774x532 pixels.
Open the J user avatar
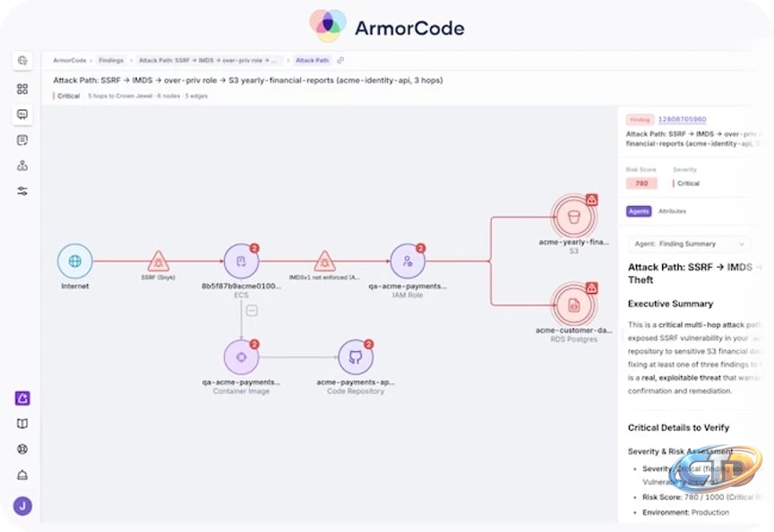[22, 506]
